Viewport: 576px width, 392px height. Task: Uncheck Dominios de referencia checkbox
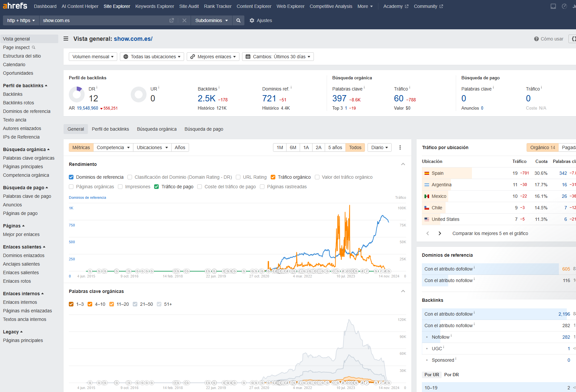pyautogui.click(x=71, y=177)
